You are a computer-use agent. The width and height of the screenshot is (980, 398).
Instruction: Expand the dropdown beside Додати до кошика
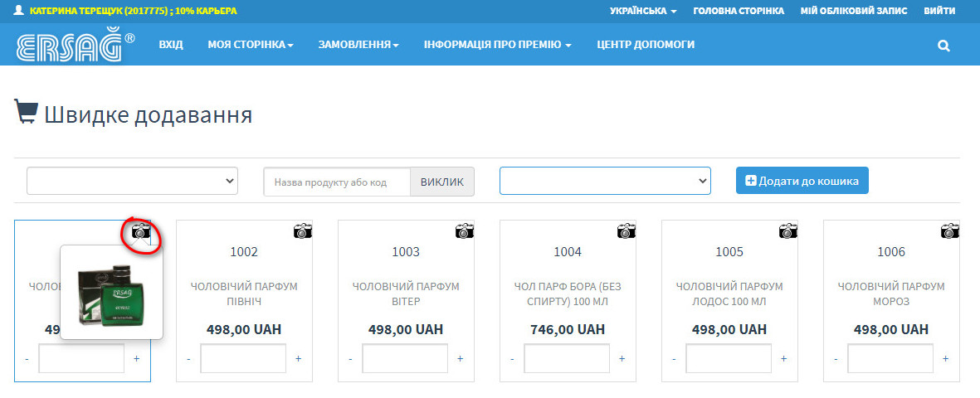tap(605, 181)
